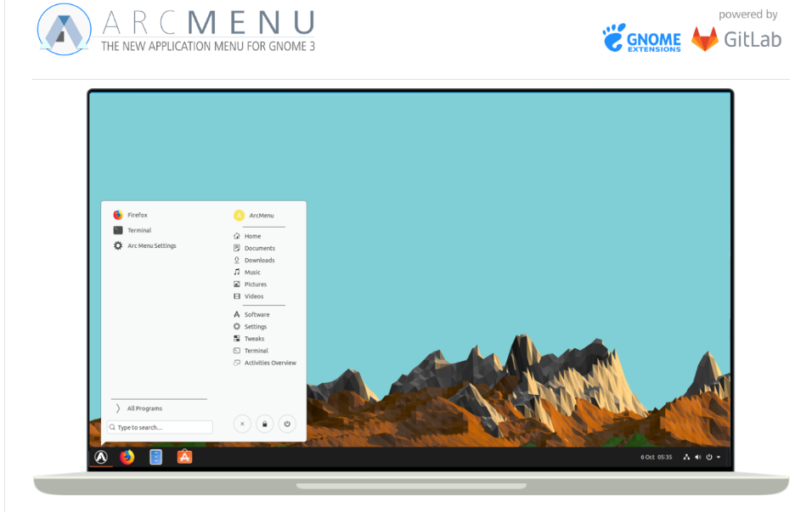This screenshot has width=812, height=512.
Task: Open Terminal in the right column of the menu
Action: coord(251,351)
